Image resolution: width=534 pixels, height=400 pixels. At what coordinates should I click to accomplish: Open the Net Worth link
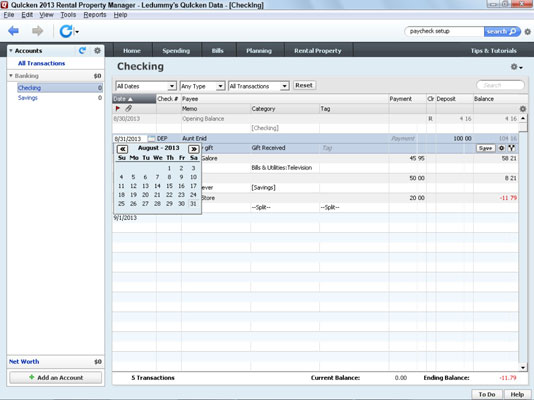[24, 362]
